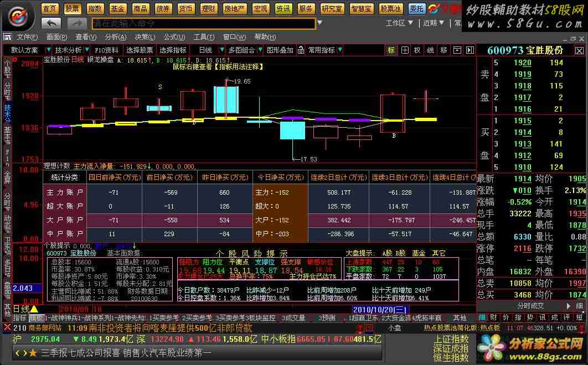
Task: Click the colorful logo beside 委托
Action: click(434, 8)
